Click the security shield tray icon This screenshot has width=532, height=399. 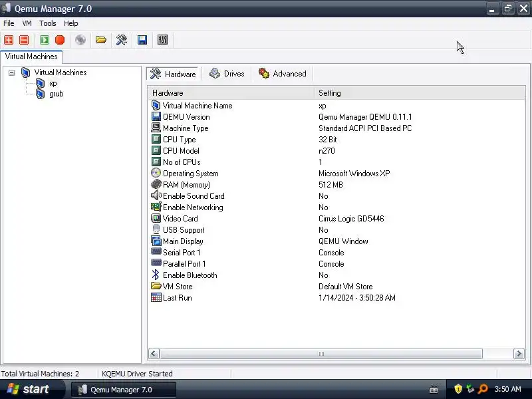pyautogui.click(x=458, y=389)
